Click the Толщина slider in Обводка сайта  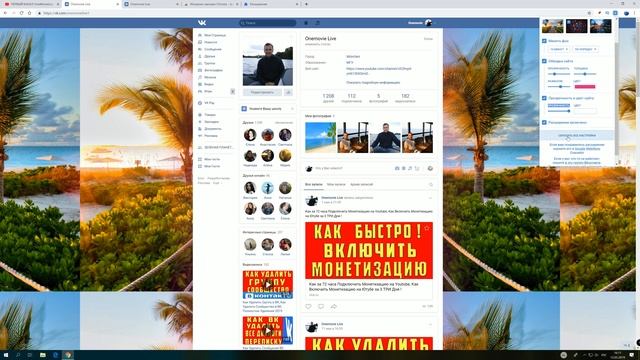[585, 74]
